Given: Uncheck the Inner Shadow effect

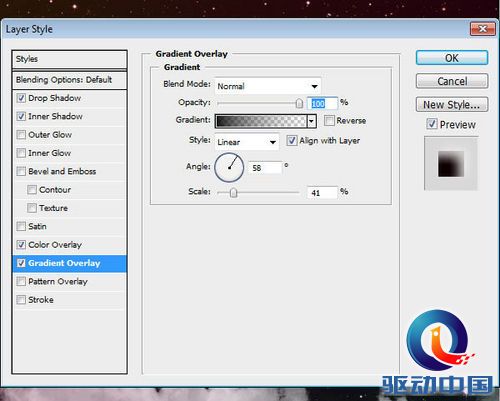Looking at the screenshot, I should [21, 116].
